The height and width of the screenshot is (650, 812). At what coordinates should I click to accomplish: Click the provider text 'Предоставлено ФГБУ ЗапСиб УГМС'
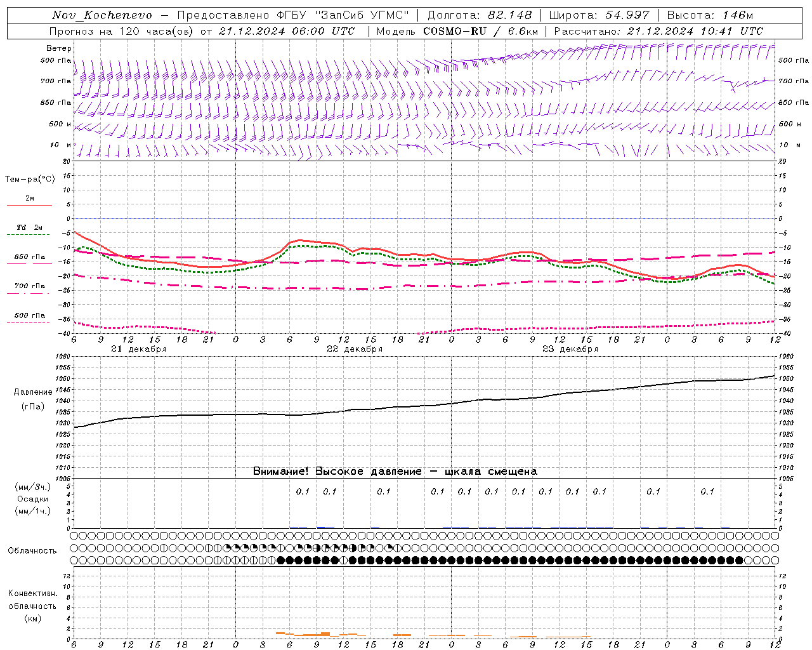pos(293,15)
